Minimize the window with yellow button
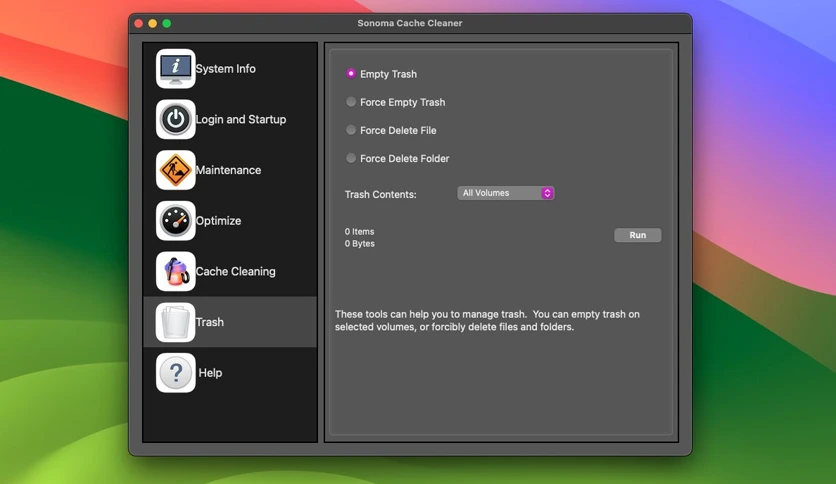 [152, 23]
